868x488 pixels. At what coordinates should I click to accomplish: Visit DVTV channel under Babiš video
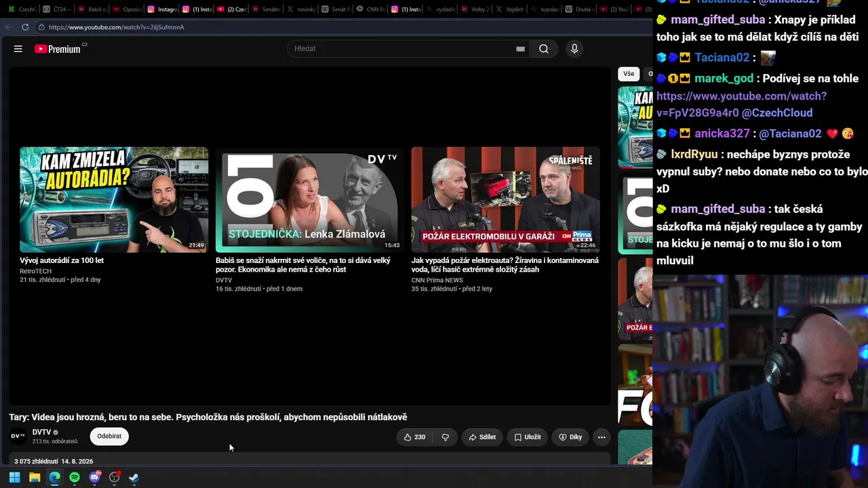224,280
